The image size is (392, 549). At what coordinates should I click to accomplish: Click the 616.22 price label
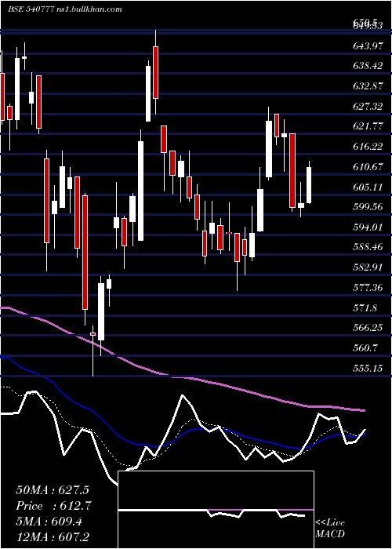click(368, 147)
